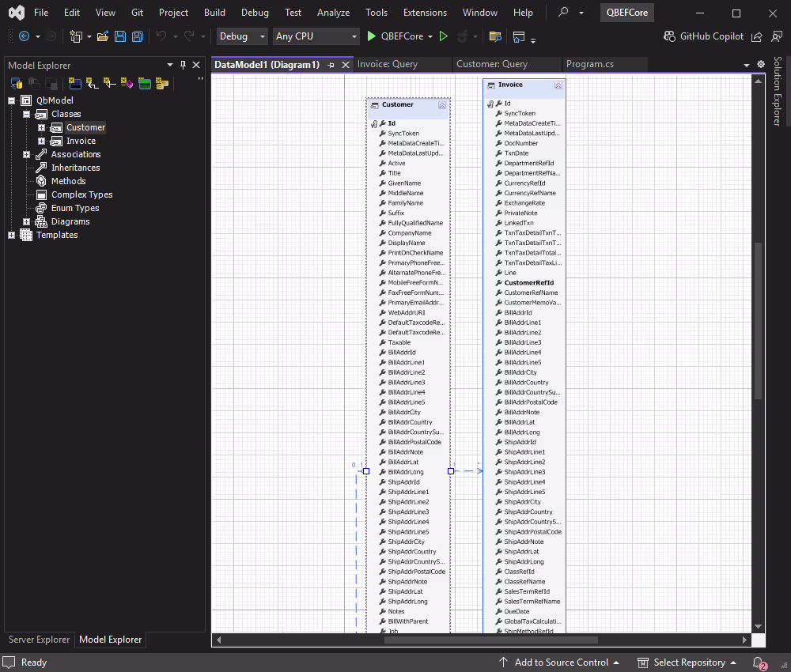791x672 pixels.
Task: Open the File menu
Action: [x=41, y=13]
